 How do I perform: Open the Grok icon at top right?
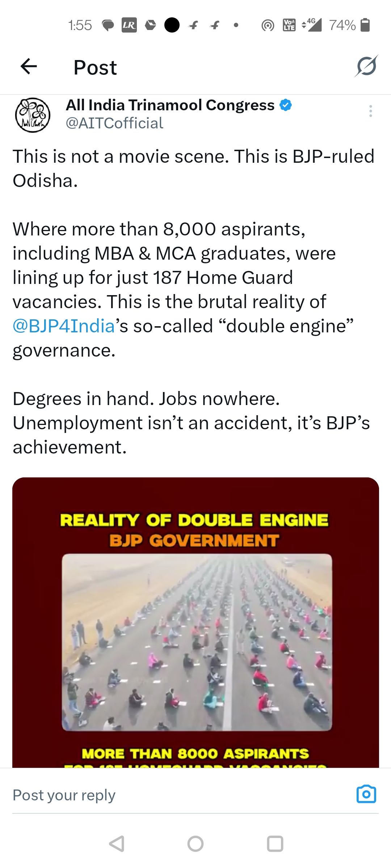coord(366,67)
